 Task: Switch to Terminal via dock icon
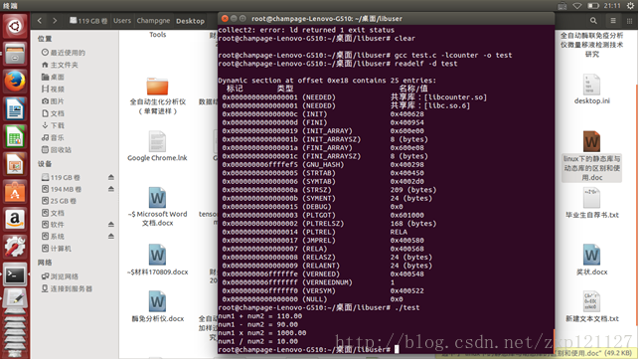point(15,274)
